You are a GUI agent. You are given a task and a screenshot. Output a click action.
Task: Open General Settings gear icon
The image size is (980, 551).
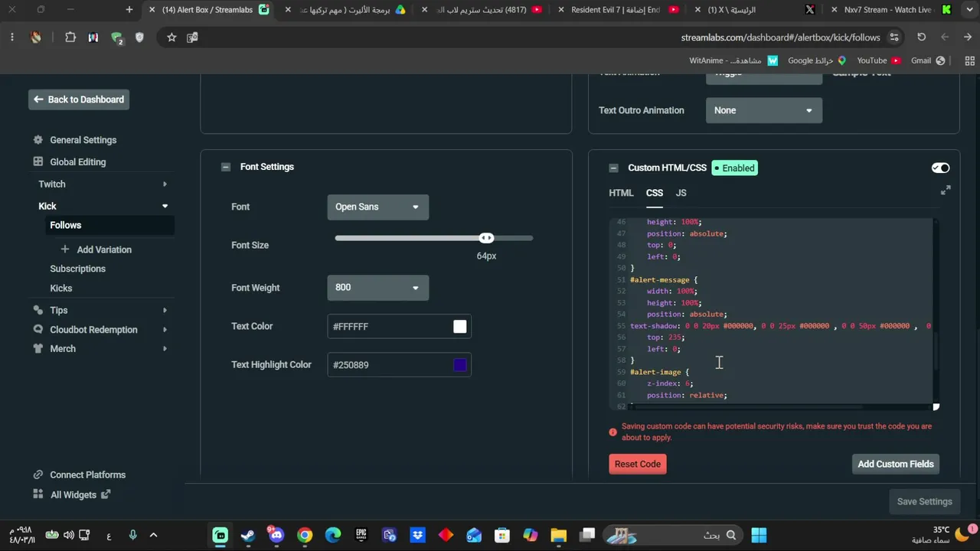(x=38, y=140)
